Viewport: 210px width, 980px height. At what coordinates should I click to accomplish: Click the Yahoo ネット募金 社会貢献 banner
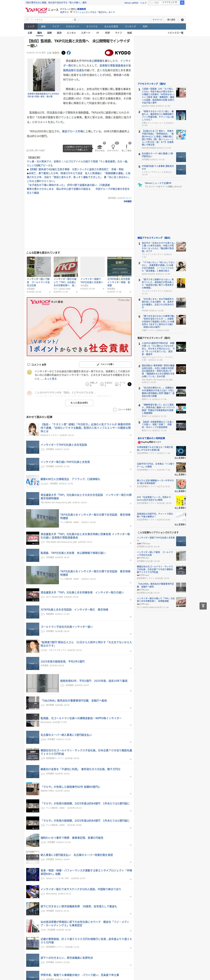79,327
